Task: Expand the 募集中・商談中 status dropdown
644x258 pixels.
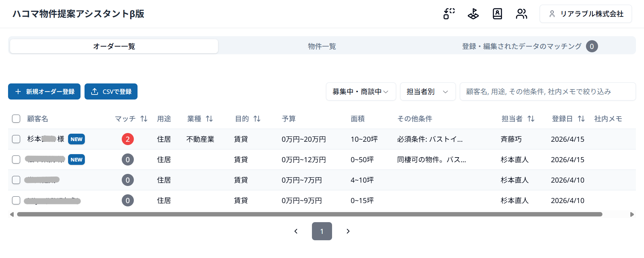Action: click(x=361, y=91)
